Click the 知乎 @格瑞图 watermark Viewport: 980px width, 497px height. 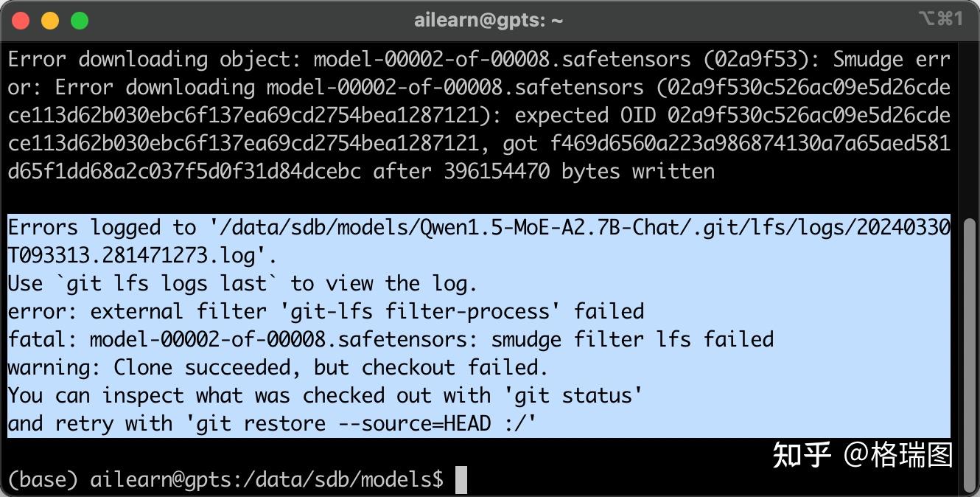[862, 455]
